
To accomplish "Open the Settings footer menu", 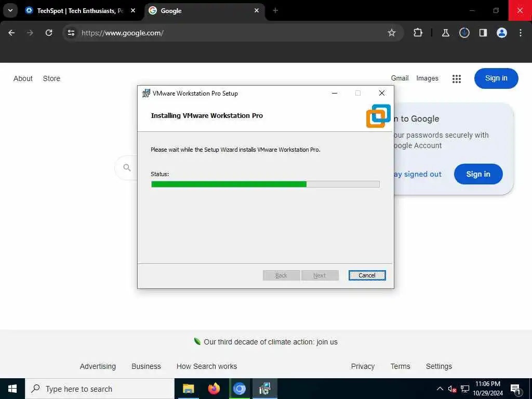I will (x=438, y=366).
